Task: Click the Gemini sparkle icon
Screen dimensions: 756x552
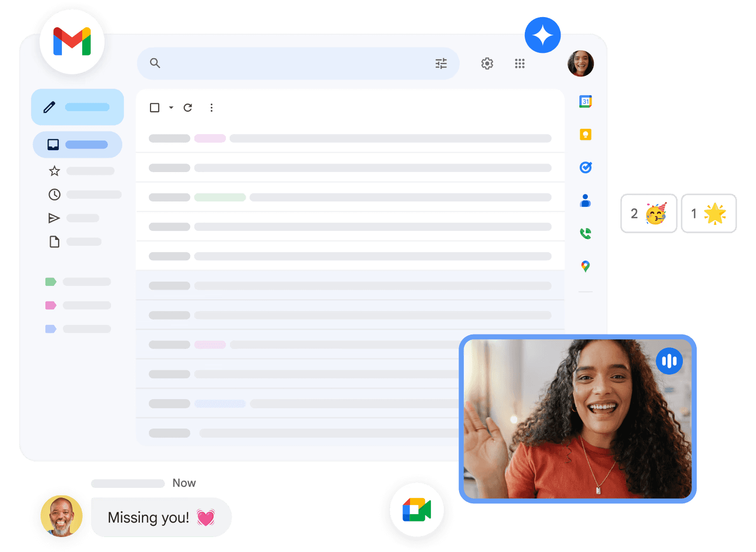Action: pyautogui.click(x=542, y=35)
